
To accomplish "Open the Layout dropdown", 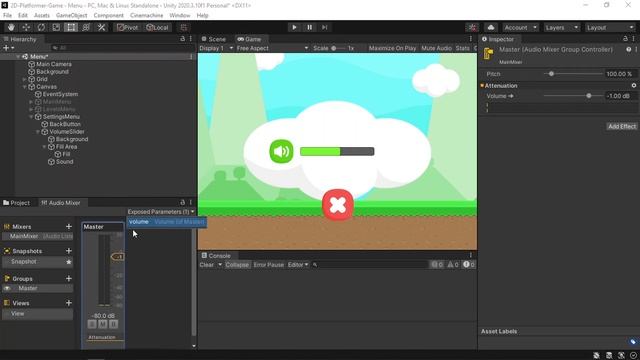I will pyautogui.click(x=610, y=27).
